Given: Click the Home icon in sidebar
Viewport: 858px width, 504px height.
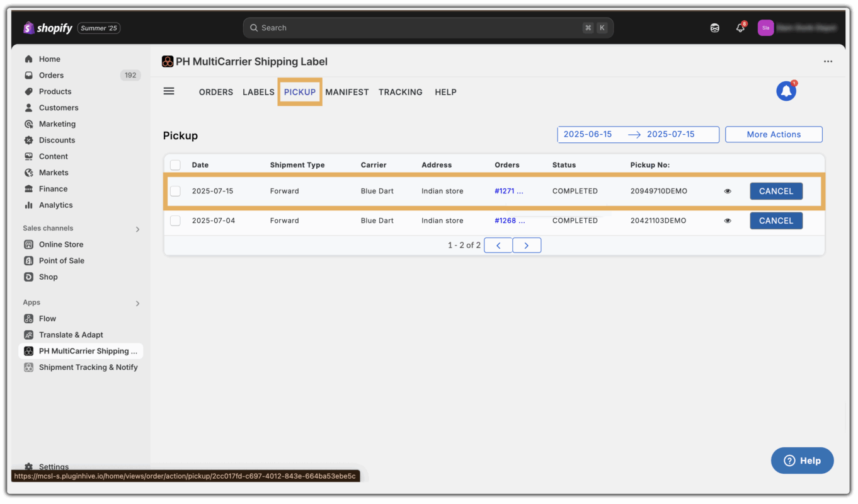Looking at the screenshot, I should coord(28,59).
